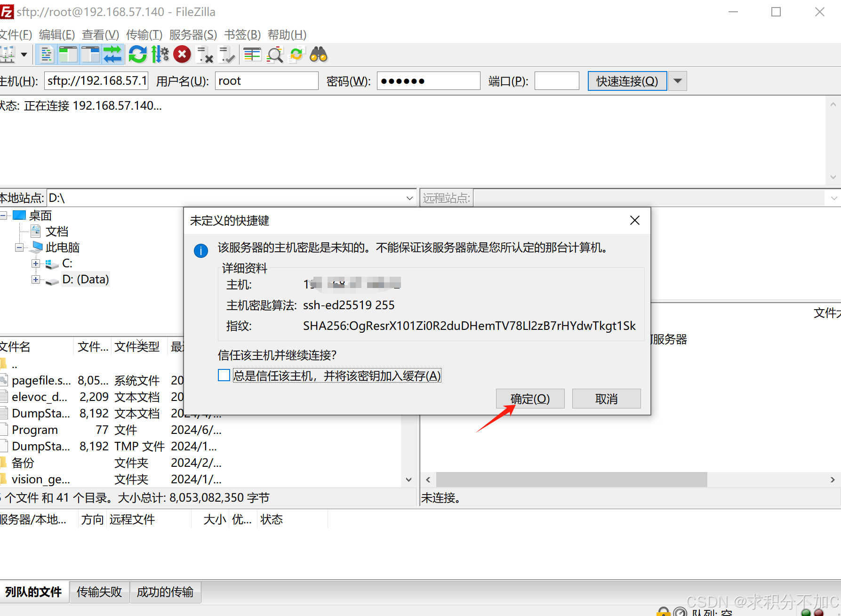Toggle the message log display icon
The height and width of the screenshot is (616, 841).
pyautogui.click(x=47, y=55)
